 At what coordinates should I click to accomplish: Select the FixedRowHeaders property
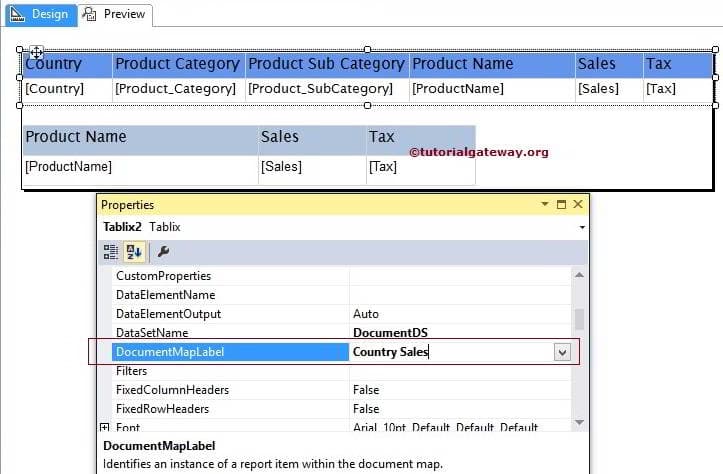pos(231,409)
